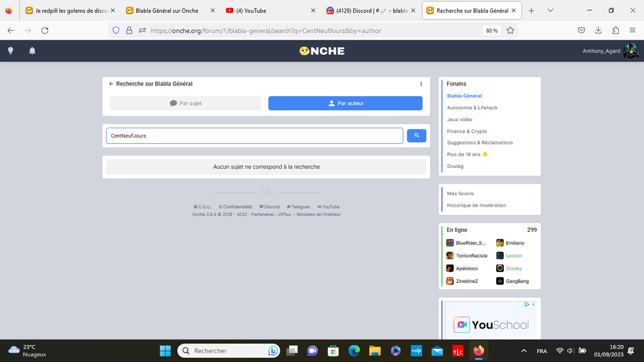Viewport: 644px width, 362px height.
Task: Open Firefox downloads arrow icon
Action: [598, 30]
